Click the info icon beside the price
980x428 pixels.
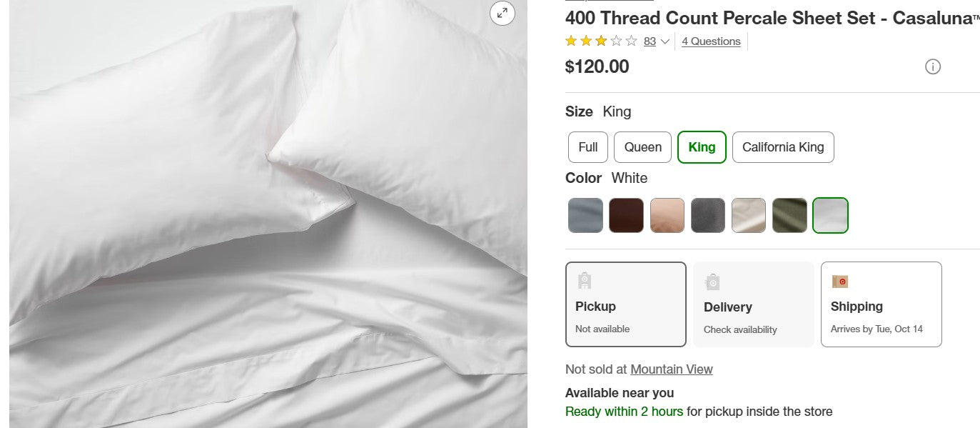pos(933,66)
